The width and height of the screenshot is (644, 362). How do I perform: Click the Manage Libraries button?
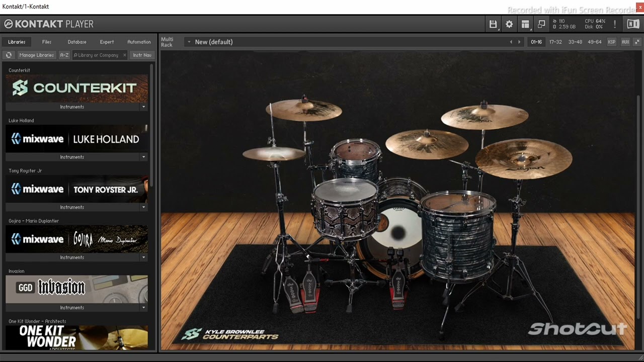[36, 55]
